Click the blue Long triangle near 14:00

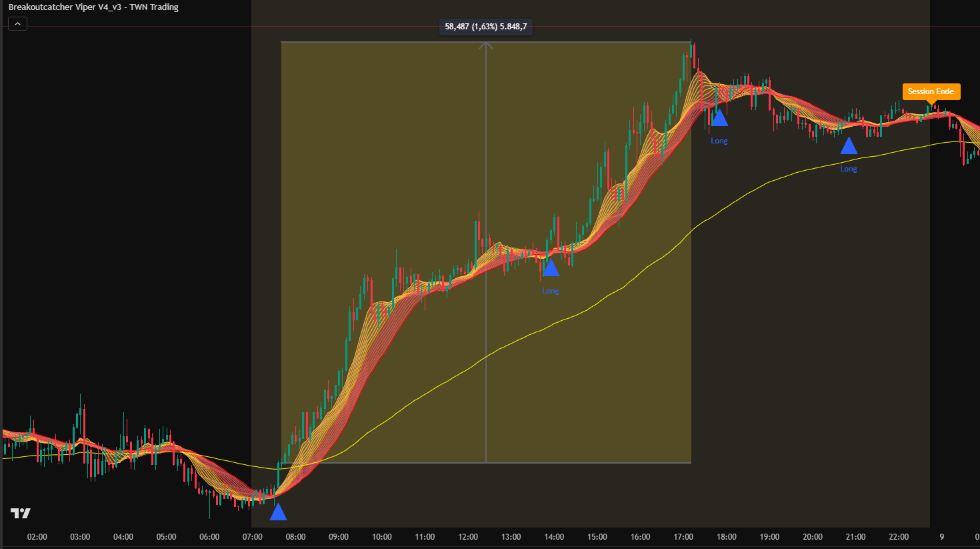pos(550,268)
